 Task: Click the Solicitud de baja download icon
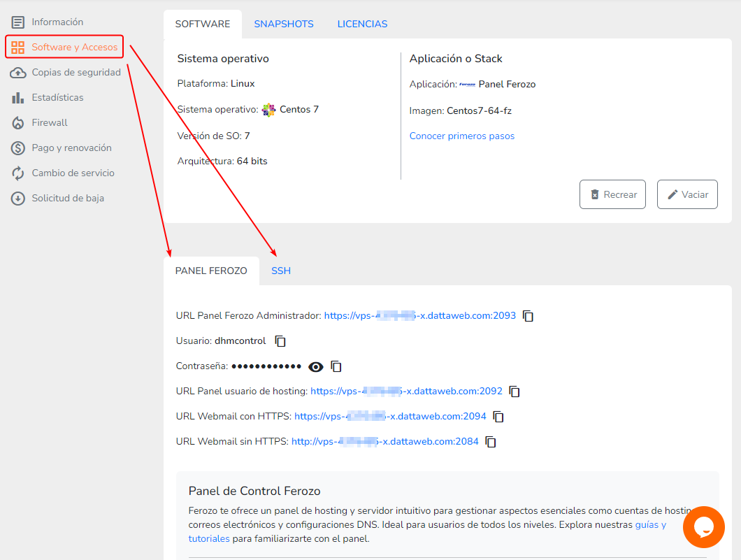18,199
